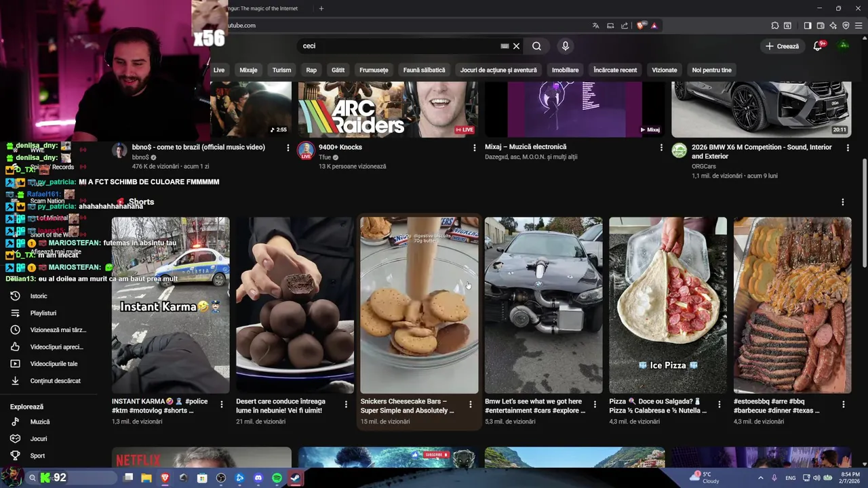Open OBS Studio from the taskbar
868x488 pixels.
221,478
